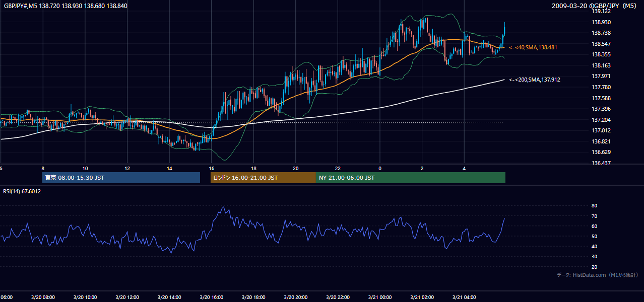Click the 3/21 02:00 time axis label

(422, 297)
